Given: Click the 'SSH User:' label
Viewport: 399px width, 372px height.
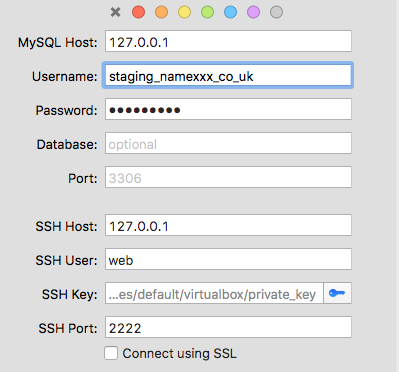Looking at the screenshot, I should click(66, 261).
